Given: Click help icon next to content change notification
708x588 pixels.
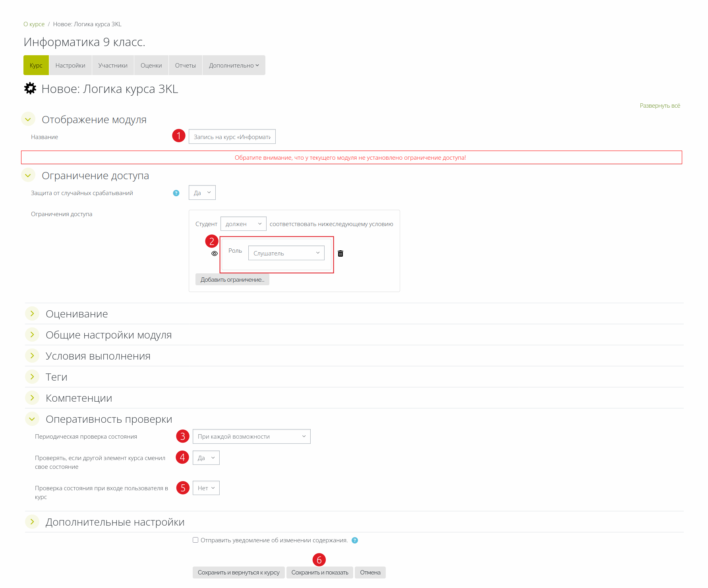Looking at the screenshot, I should [x=355, y=540].
